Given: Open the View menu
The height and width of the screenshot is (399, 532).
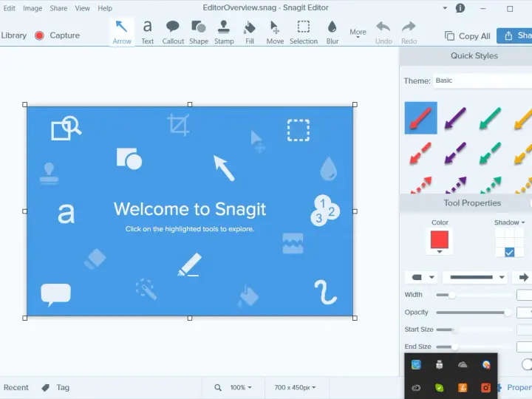Looking at the screenshot, I should click(x=82, y=8).
